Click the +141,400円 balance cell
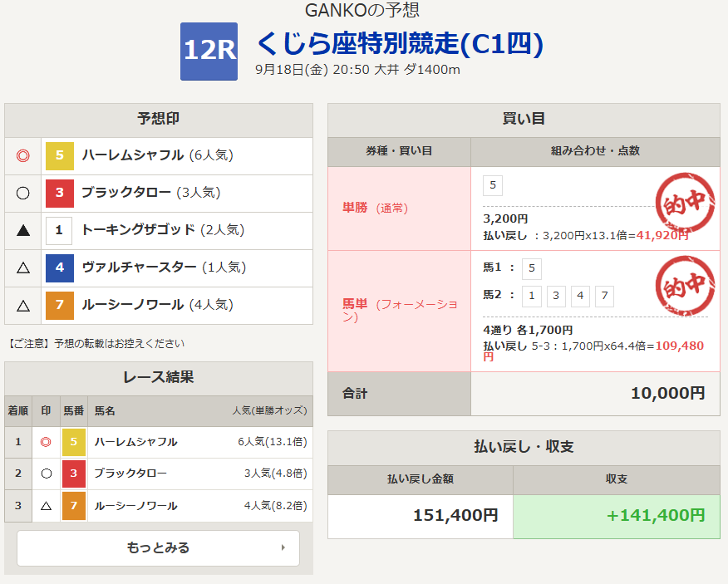The height and width of the screenshot is (584, 728). tap(617, 516)
